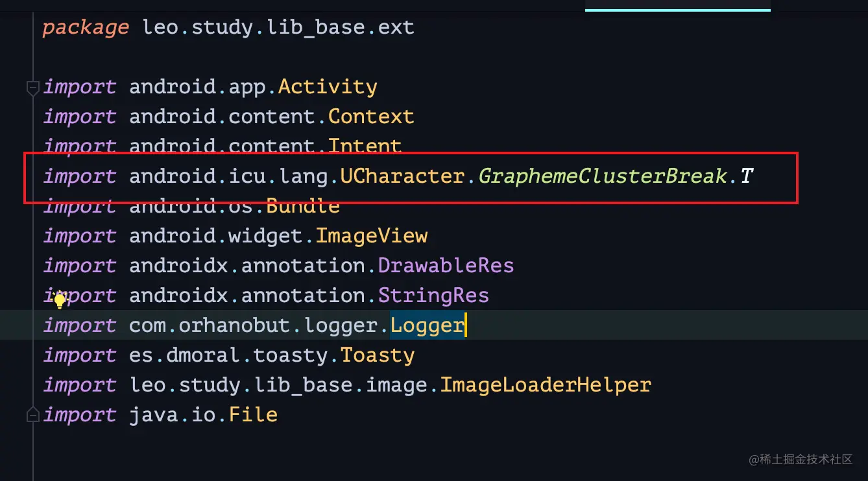
Task: Click the Bundle class name
Action: click(302, 207)
